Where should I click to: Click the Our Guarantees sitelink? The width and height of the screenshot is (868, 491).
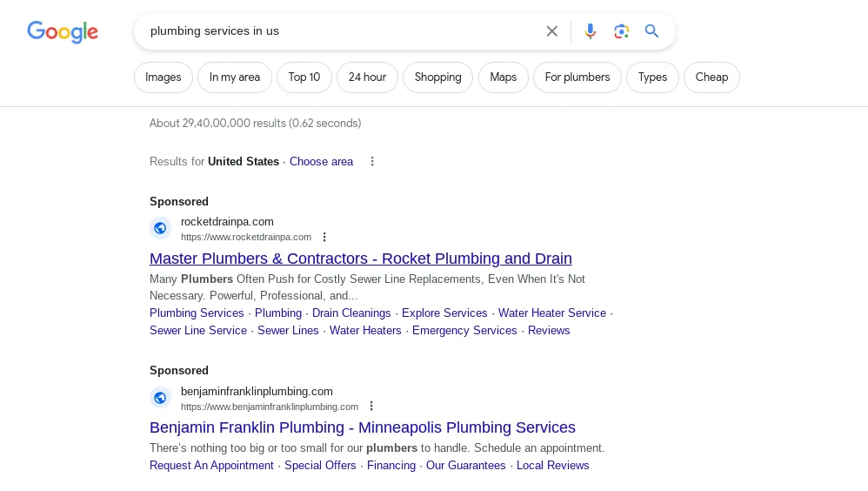point(465,466)
